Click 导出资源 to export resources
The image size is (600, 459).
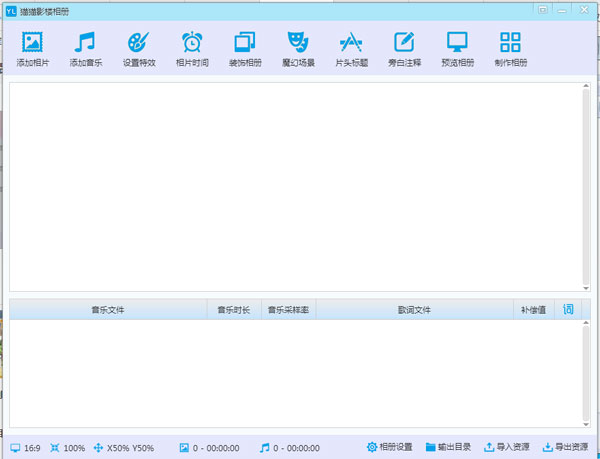point(565,447)
